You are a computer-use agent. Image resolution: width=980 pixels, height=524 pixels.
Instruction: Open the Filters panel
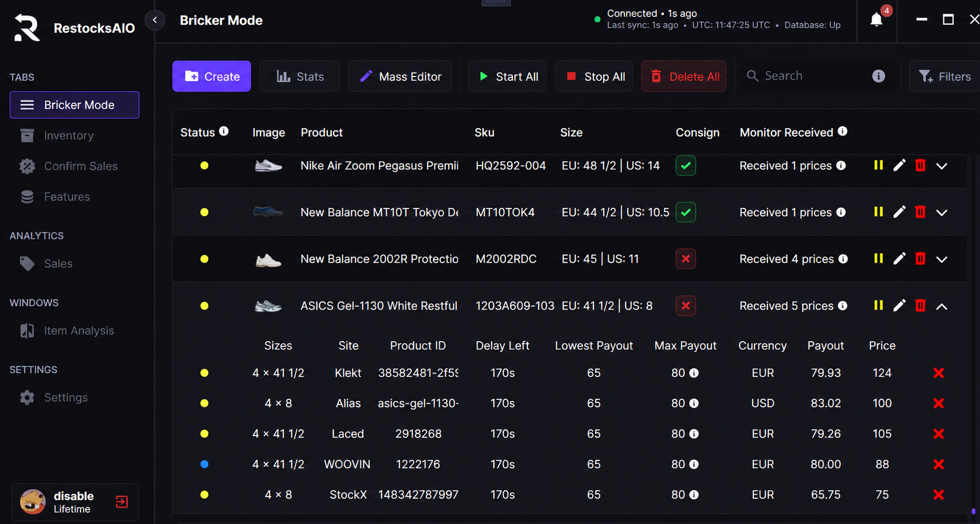click(x=945, y=76)
